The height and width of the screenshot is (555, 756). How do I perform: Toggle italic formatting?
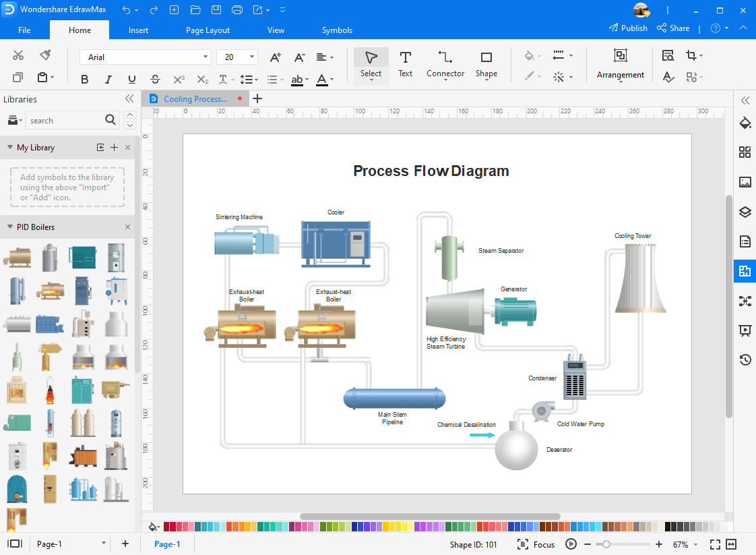[x=108, y=79]
